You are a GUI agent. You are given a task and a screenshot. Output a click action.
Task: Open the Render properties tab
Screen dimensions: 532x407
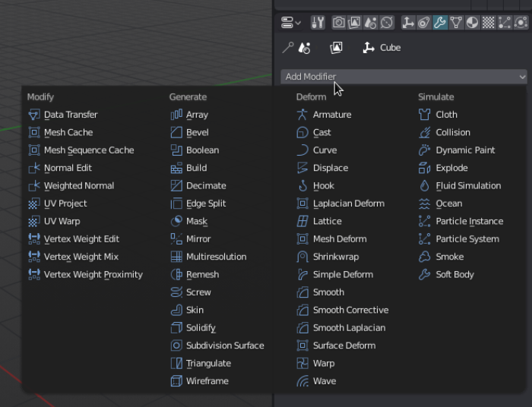339,23
